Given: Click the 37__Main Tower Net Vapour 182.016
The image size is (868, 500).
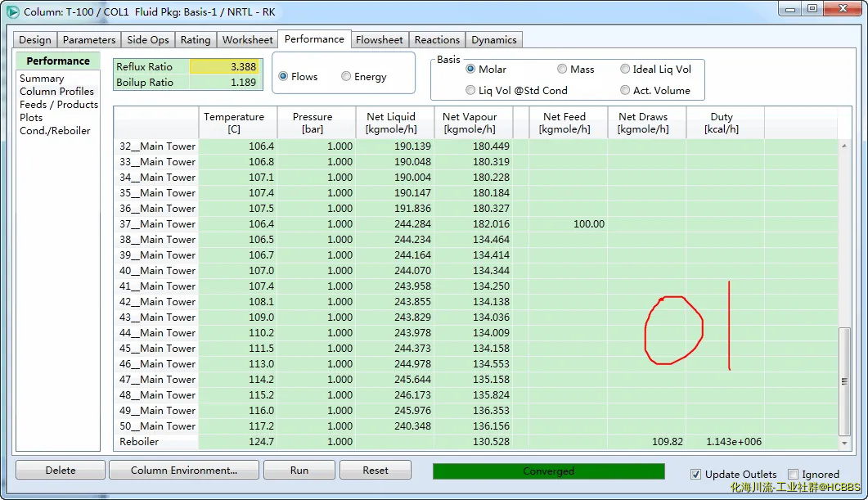Looking at the screenshot, I should (x=491, y=223).
